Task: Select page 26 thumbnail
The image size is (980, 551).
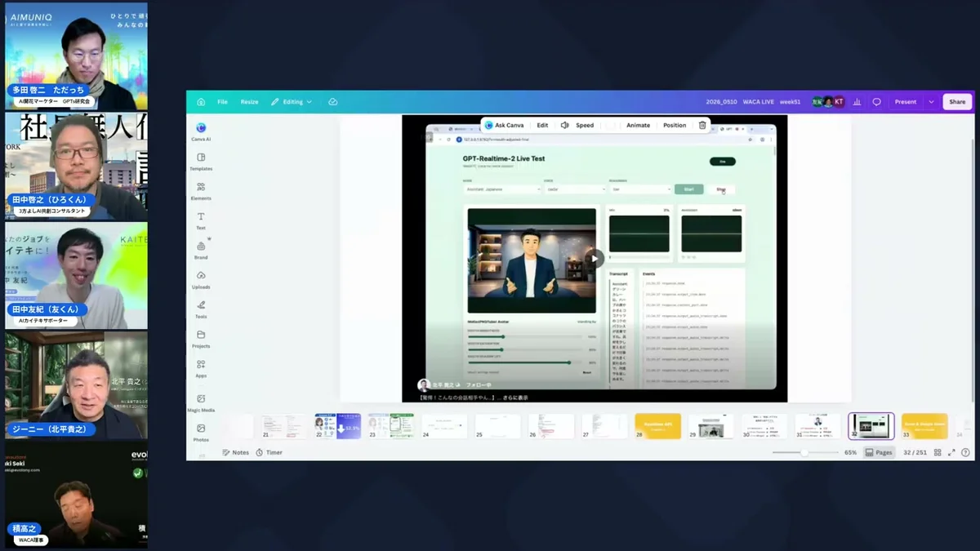Action: pos(551,426)
